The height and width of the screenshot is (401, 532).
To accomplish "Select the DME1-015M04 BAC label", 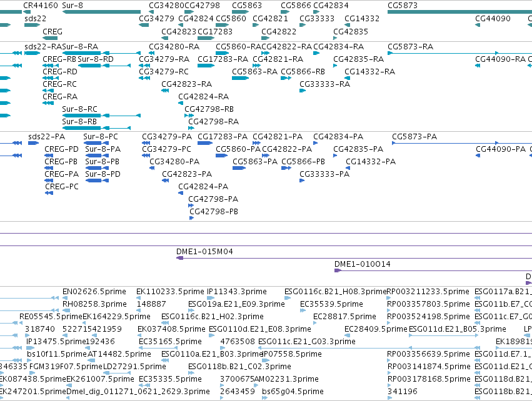I will click(x=204, y=252).
